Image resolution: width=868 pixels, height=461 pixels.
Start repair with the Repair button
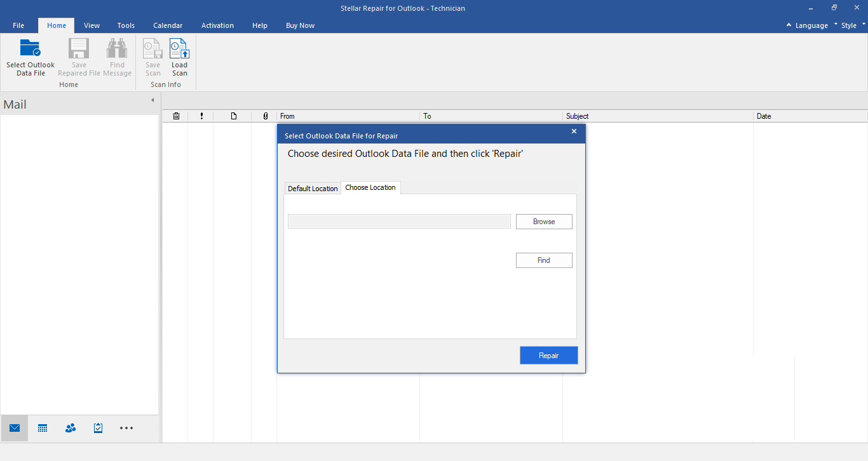(x=548, y=355)
